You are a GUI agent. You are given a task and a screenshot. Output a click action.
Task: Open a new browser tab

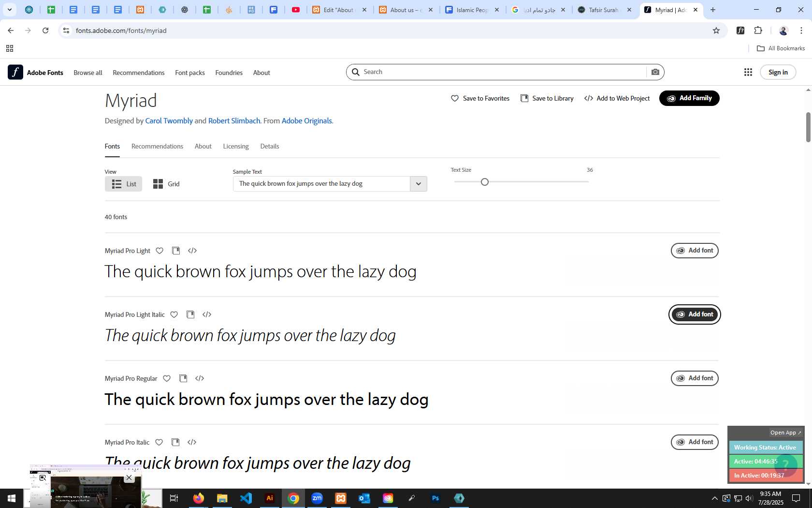(713, 10)
